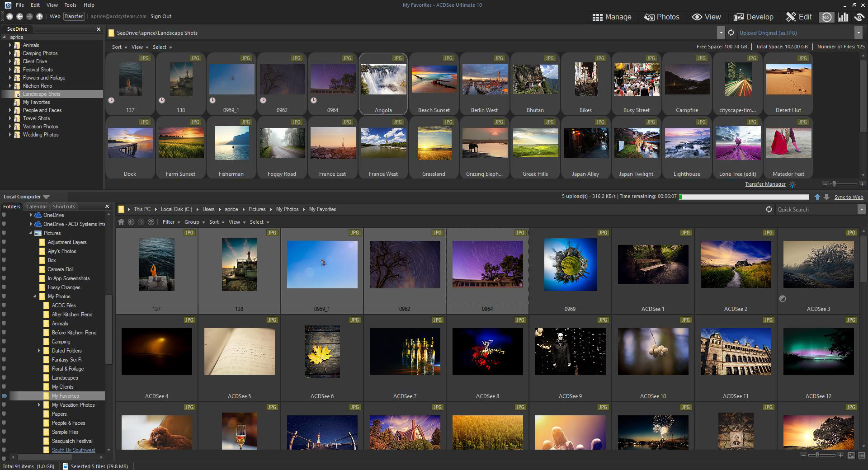Toggle Easy-Select marker beside Landscapes folder
The height and width of the screenshot is (470, 868).
pyautogui.click(x=4, y=378)
